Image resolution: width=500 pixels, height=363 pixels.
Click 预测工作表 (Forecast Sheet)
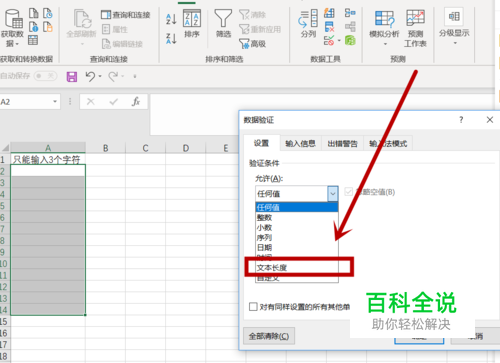point(415,28)
